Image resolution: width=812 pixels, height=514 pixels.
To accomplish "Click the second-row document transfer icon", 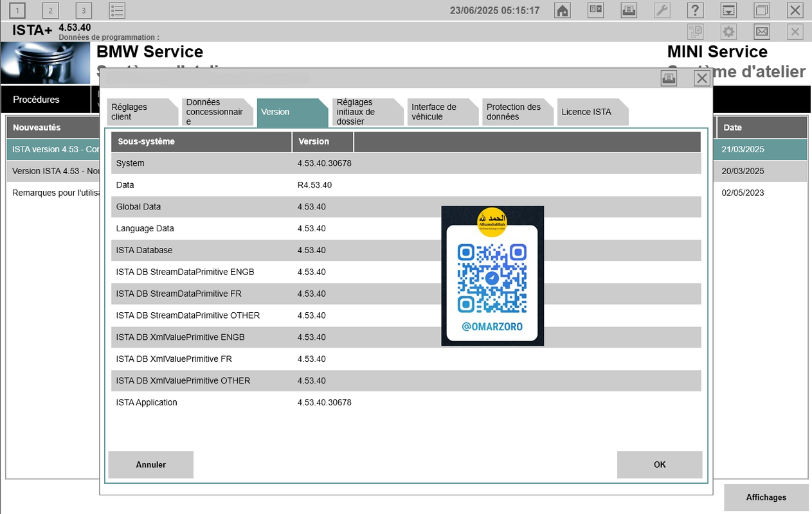I will [695, 31].
